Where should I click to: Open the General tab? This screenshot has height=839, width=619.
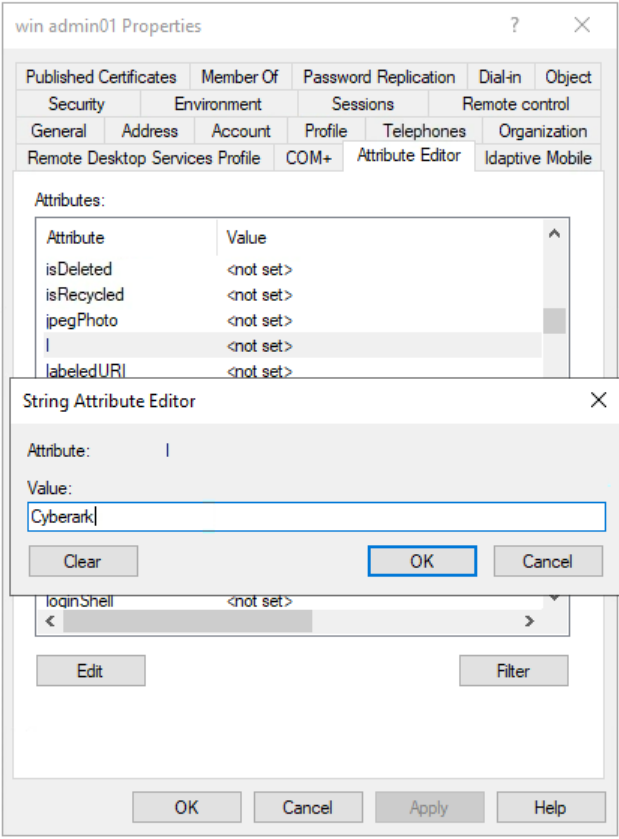coord(59,130)
